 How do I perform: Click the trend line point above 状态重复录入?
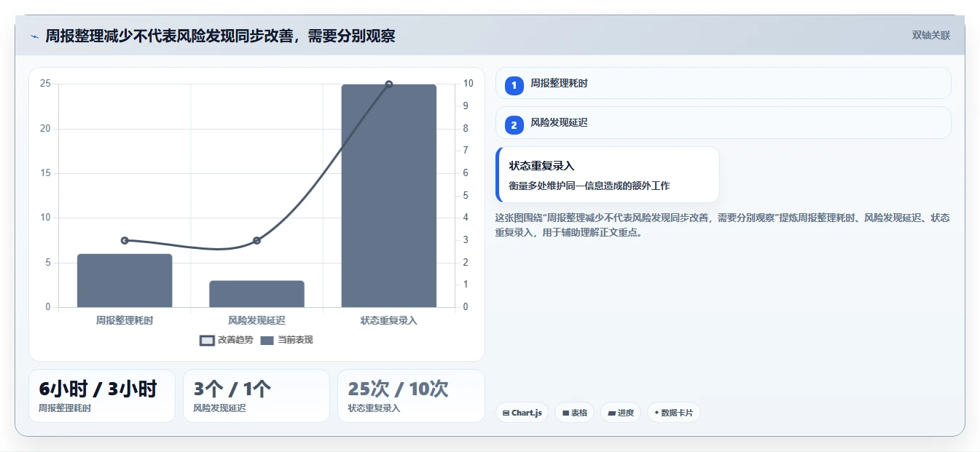[389, 84]
